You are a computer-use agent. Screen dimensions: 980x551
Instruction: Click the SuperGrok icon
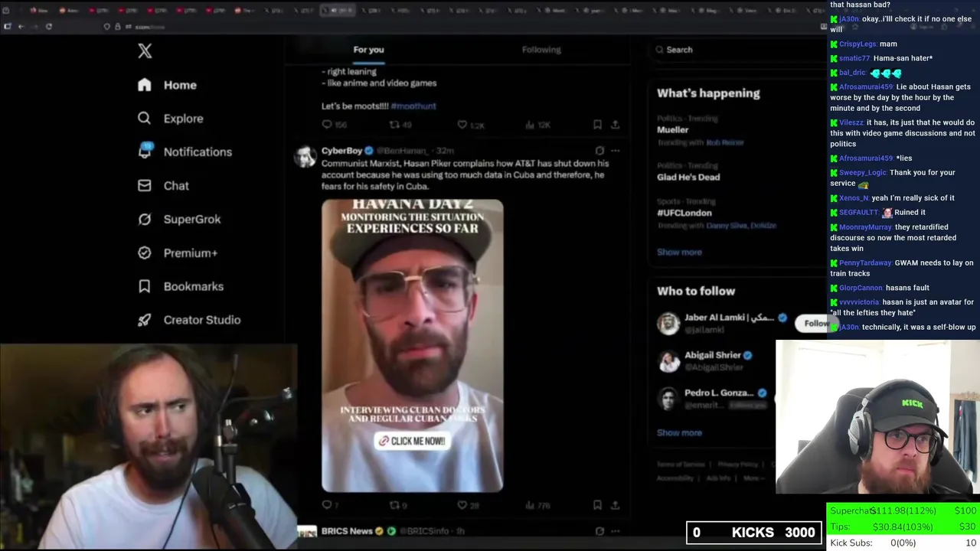click(145, 219)
